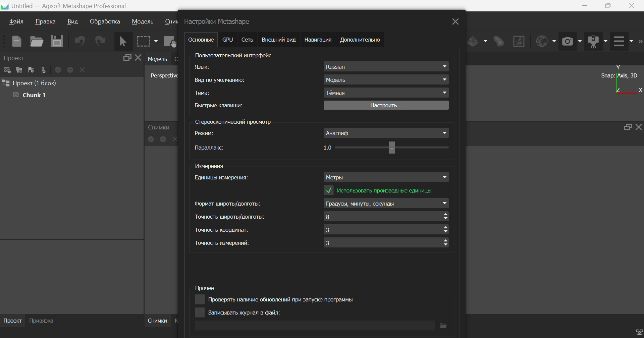Select the rectangle selection tool

(144, 41)
